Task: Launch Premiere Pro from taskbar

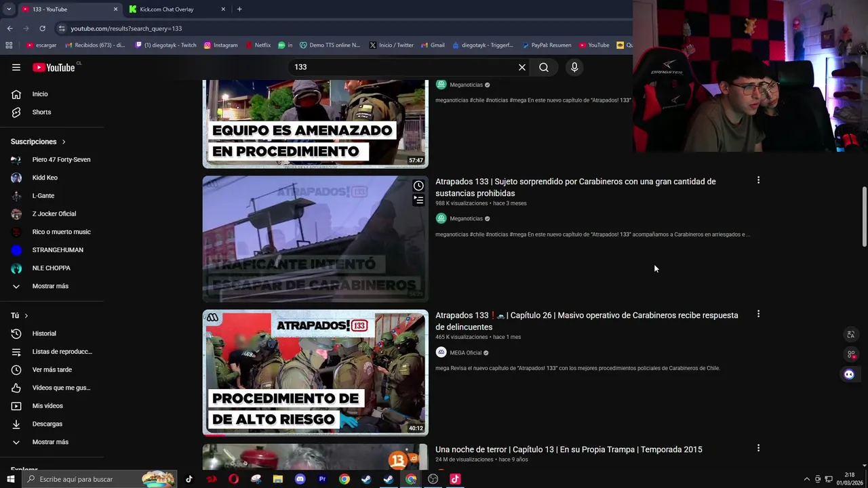Action: pos(322,479)
